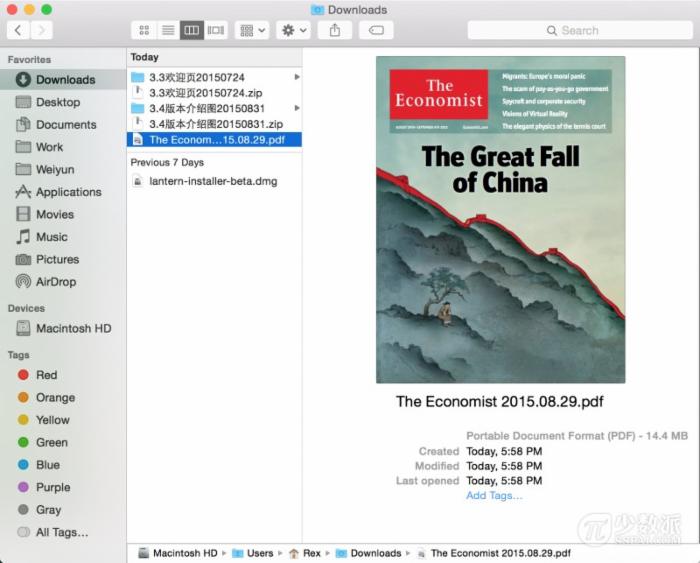The image size is (700, 563).
Task: Click into the Search field
Action: pyautogui.click(x=580, y=30)
